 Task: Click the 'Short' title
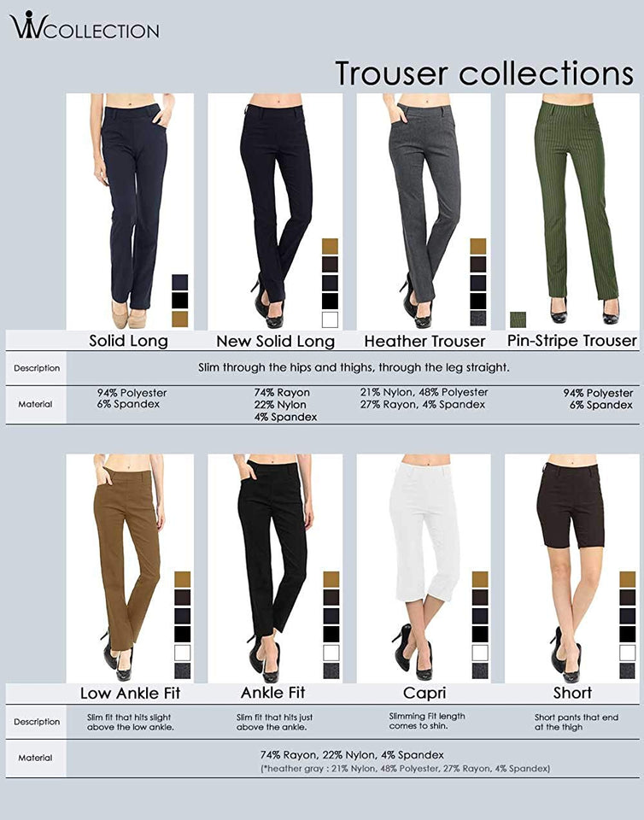click(572, 693)
